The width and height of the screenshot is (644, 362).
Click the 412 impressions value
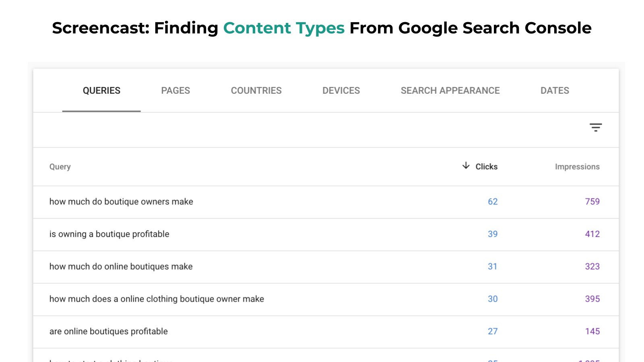pyautogui.click(x=592, y=234)
